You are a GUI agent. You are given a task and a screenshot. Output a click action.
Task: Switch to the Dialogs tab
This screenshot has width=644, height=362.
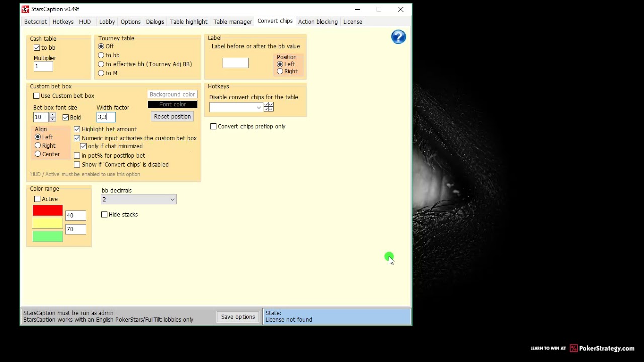(155, 22)
